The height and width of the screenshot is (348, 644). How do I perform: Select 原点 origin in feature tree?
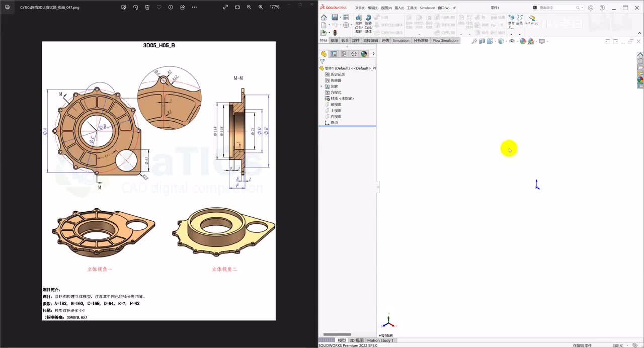coord(332,123)
